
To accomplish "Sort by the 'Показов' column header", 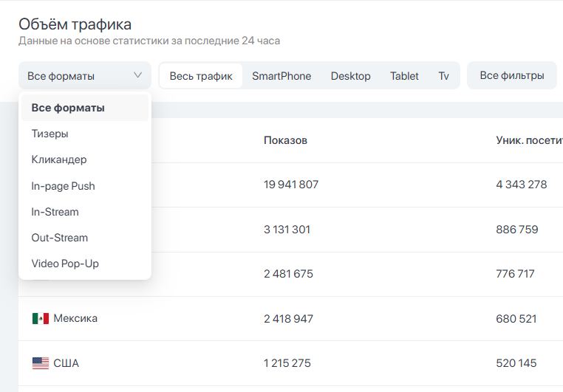I will 285,140.
